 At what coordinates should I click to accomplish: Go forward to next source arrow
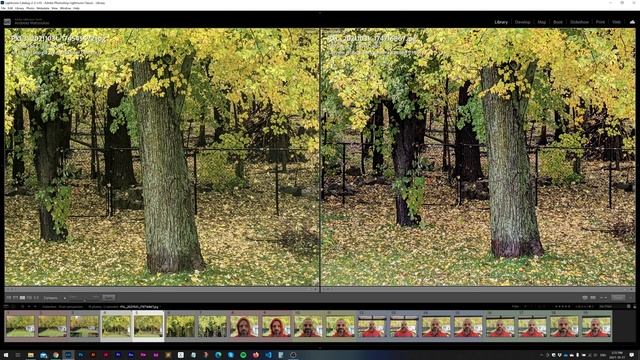pyautogui.click(x=35, y=306)
